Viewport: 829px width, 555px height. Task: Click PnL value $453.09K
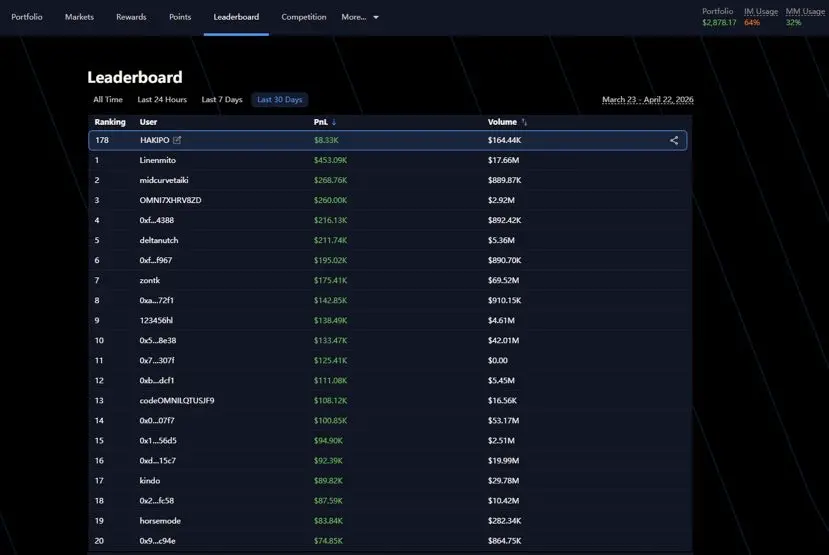[x=330, y=160]
